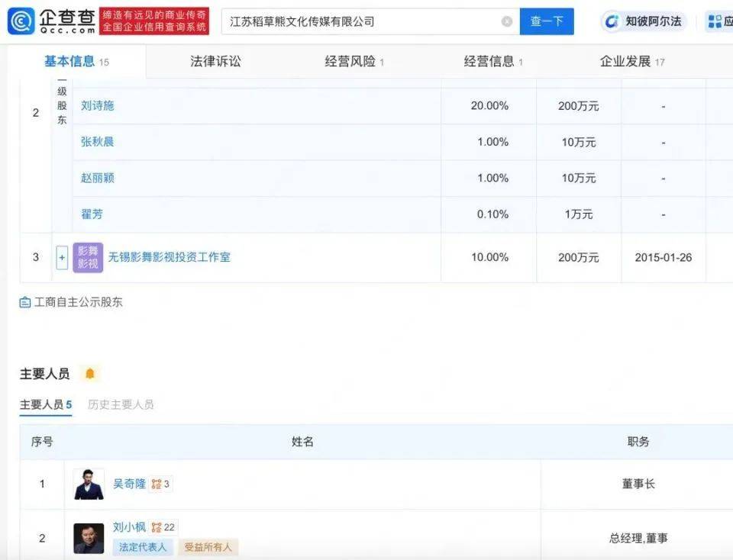The image size is (733, 560).
Task: Click inside the company search input field
Action: 344,21
